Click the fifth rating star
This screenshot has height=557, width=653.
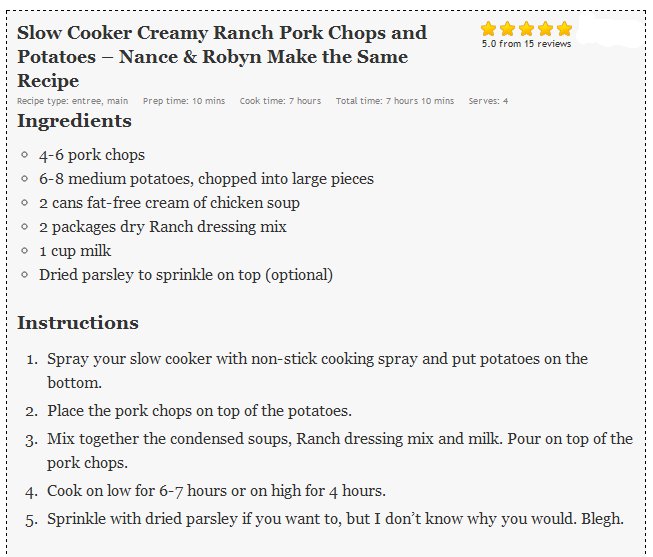click(564, 29)
